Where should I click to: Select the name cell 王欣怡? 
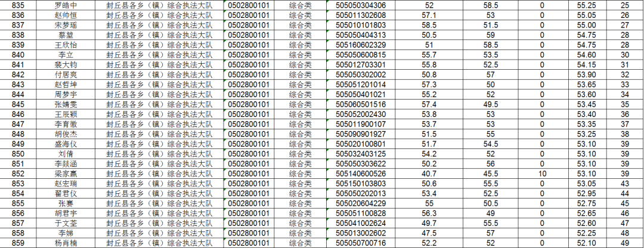tap(66, 45)
